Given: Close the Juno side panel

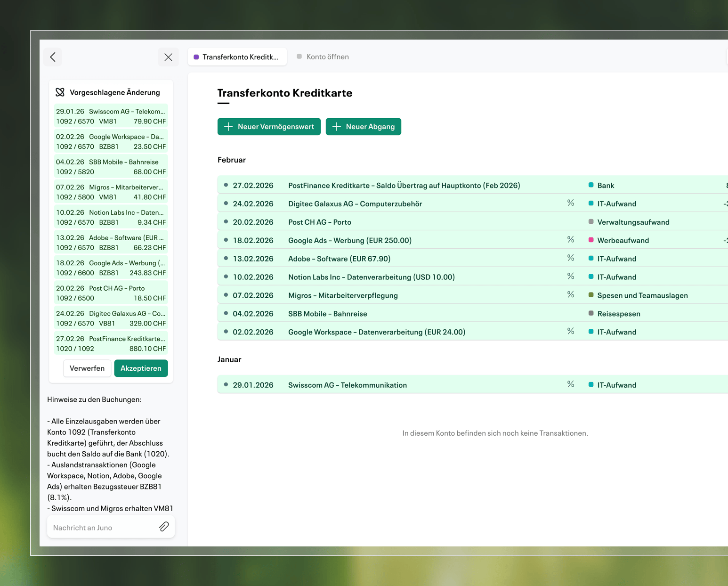Looking at the screenshot, I should 168,57.
